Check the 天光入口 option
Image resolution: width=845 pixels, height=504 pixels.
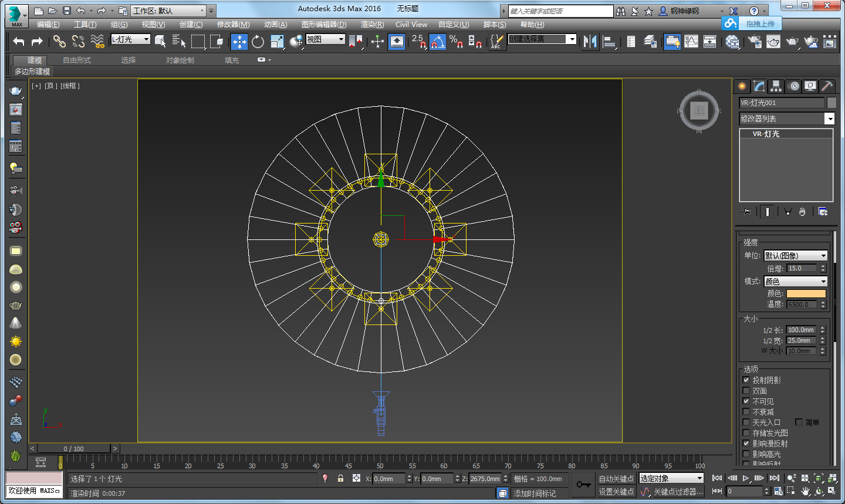coord(746,422)
